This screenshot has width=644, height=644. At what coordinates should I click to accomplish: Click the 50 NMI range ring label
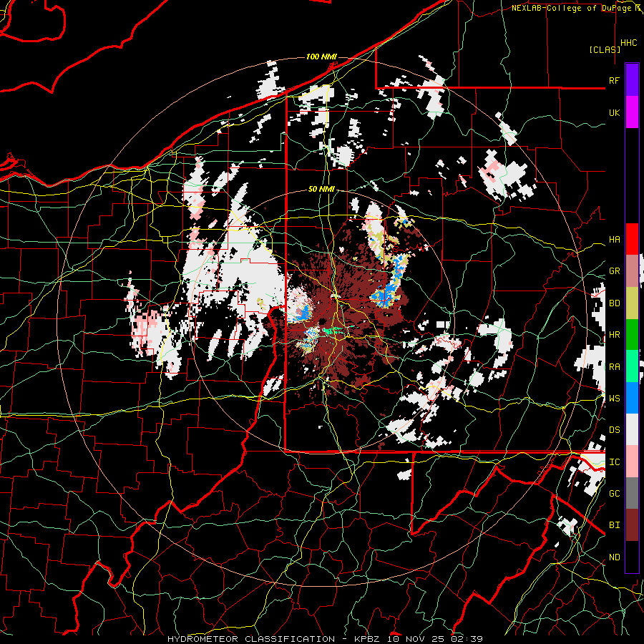click(321, 189)
